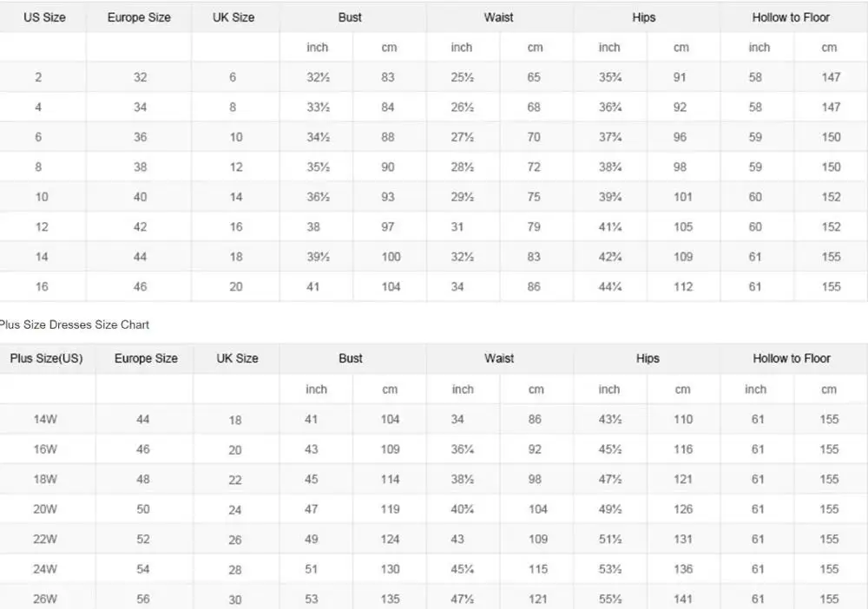Click the 26W plus size cell

coord(45,599)
